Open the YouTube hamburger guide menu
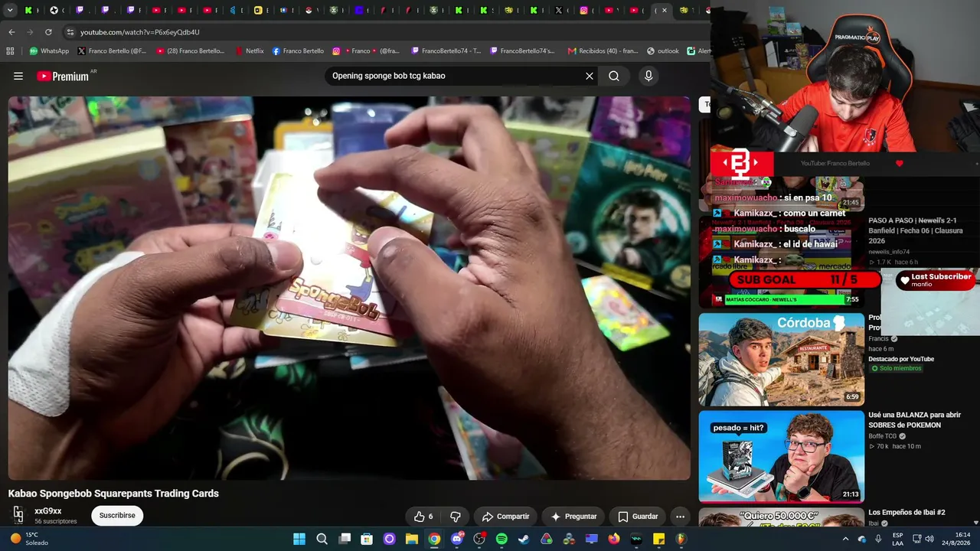 [x=18, y=76]
